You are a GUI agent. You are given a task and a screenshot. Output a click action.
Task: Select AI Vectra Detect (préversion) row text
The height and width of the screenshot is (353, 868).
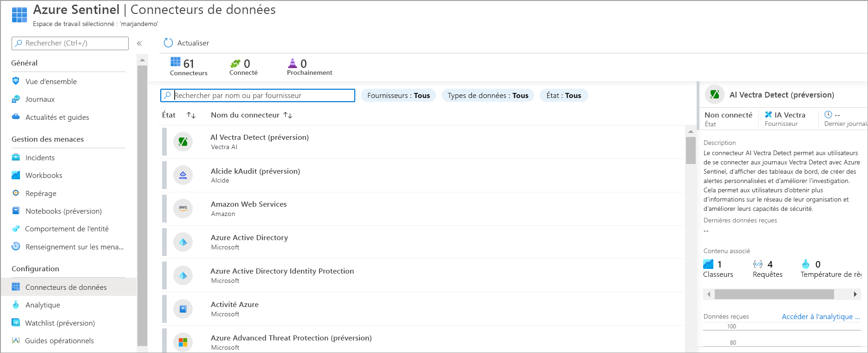click(260, 137)
